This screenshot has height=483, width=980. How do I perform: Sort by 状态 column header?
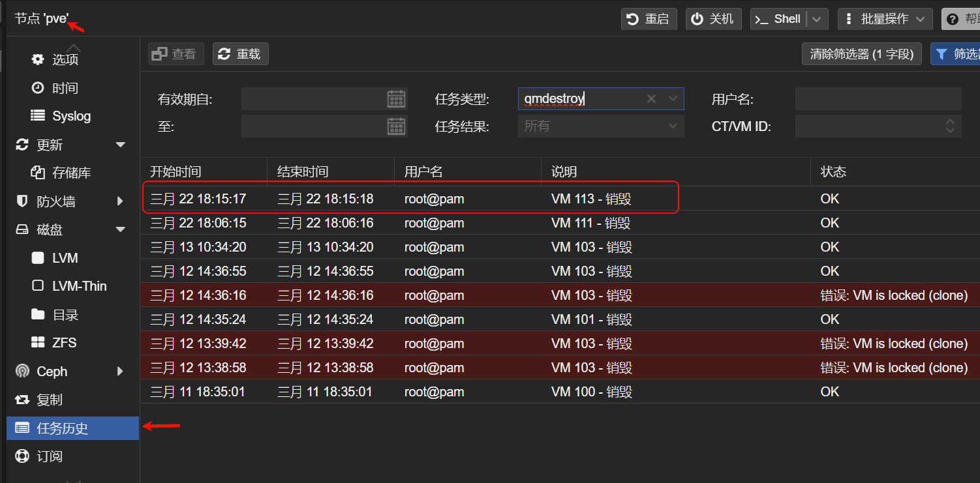coord(895,172)
